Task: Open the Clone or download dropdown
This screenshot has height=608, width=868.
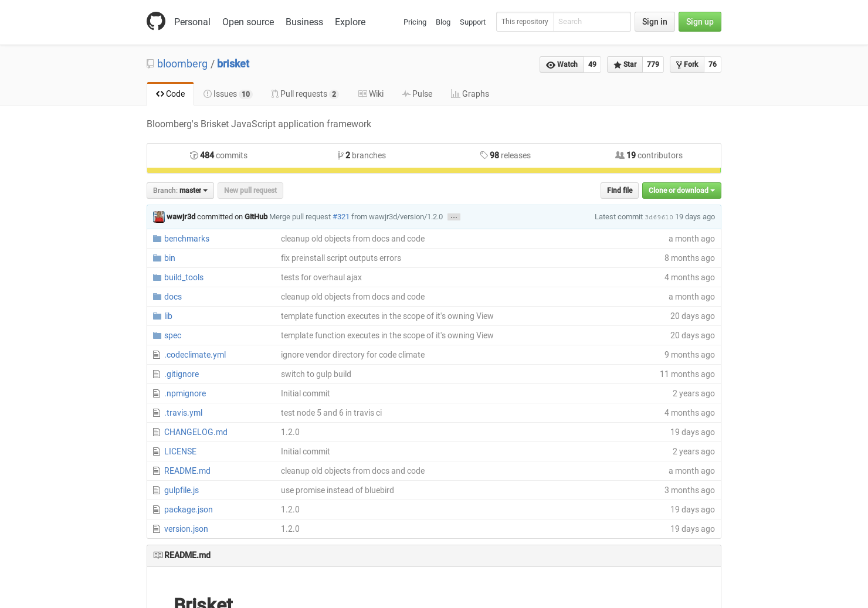Action: coord(681,191)
